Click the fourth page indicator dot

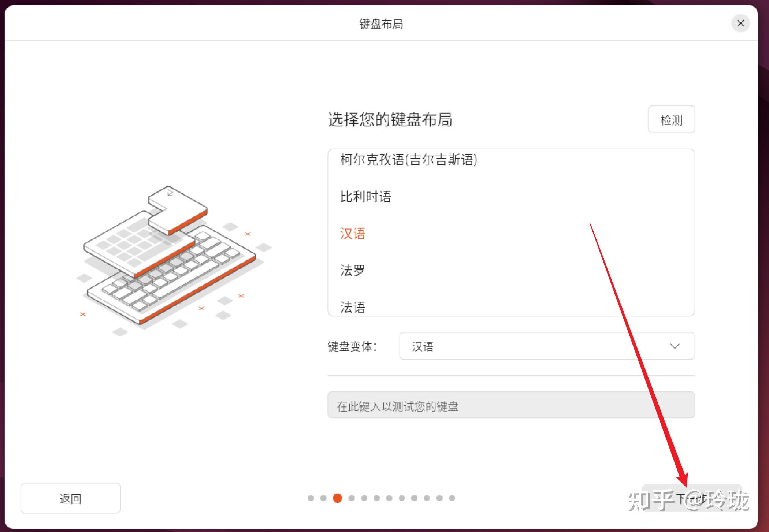point(352,498)
